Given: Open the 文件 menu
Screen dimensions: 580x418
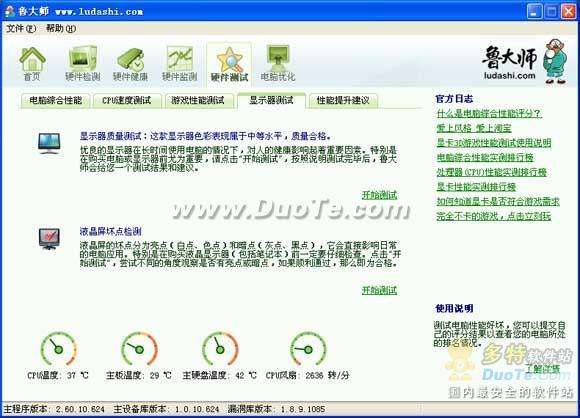Looking at the screenshot, I should (x=21, y=28).
